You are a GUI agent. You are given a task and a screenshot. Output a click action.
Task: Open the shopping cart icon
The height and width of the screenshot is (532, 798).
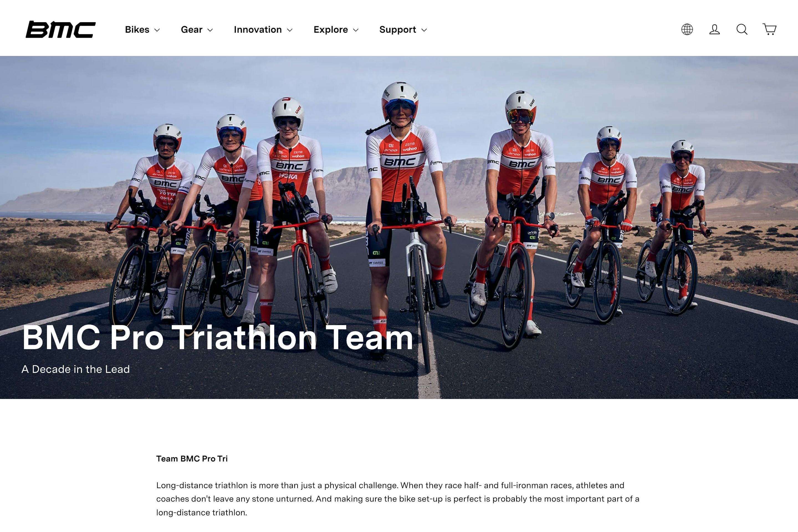769,30
